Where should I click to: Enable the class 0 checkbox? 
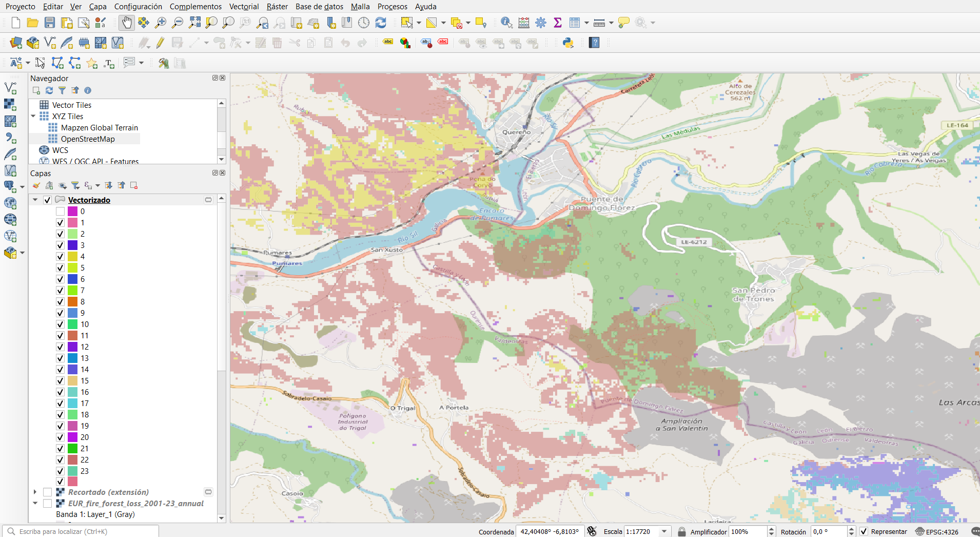click(60, 212)
